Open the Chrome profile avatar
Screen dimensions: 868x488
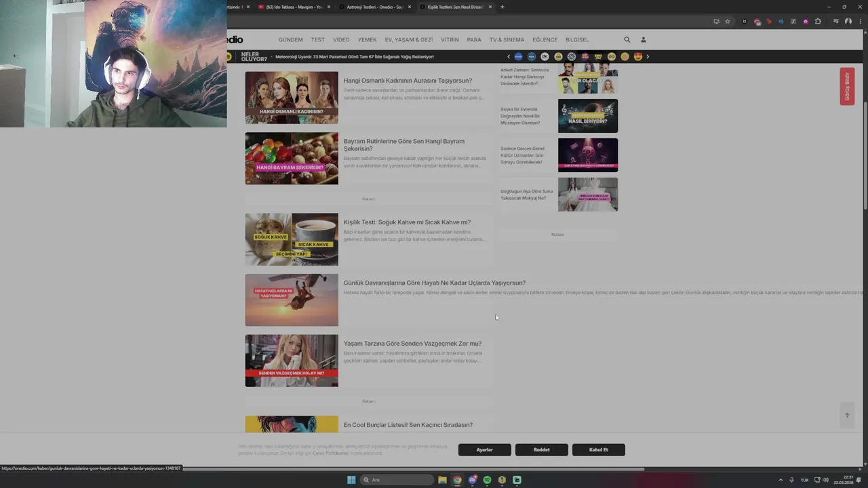click(848, 21)
